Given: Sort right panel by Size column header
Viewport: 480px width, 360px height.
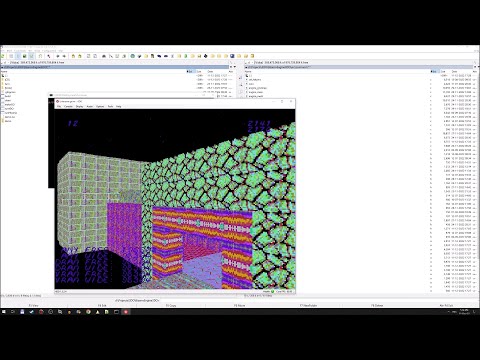Looking at the screenshot, I should 445,71.
